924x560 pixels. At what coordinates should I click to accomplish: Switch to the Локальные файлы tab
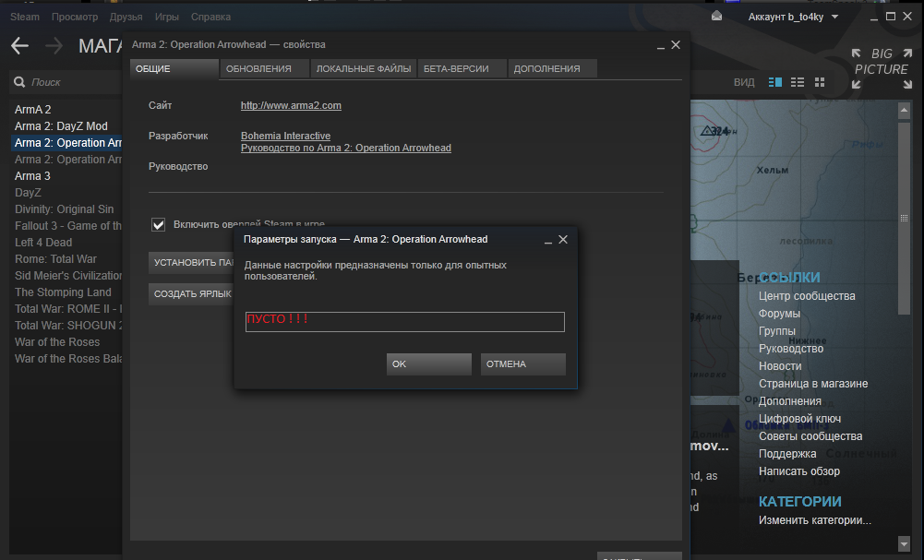(x=363, y=69)
